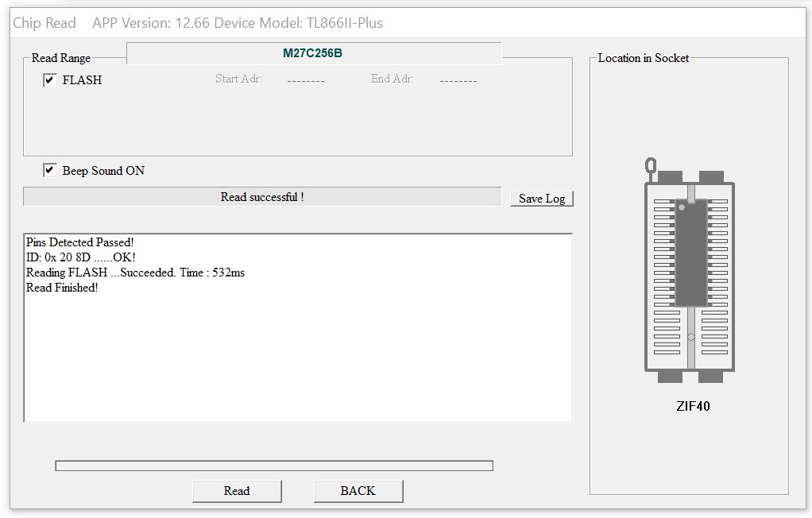Click the chip graphic in the socket
Screen dimensions: 812x518
690,254
